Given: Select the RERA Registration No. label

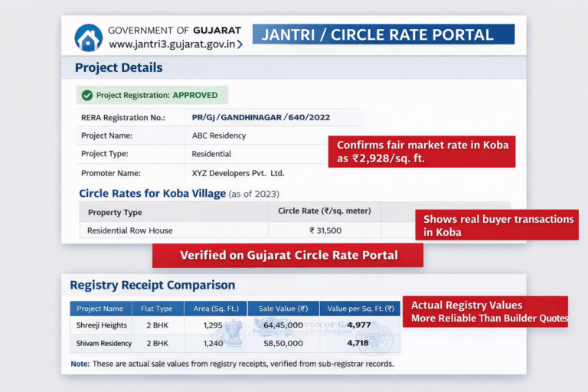Looking at the screenshot, I should (x=123, y=118).
